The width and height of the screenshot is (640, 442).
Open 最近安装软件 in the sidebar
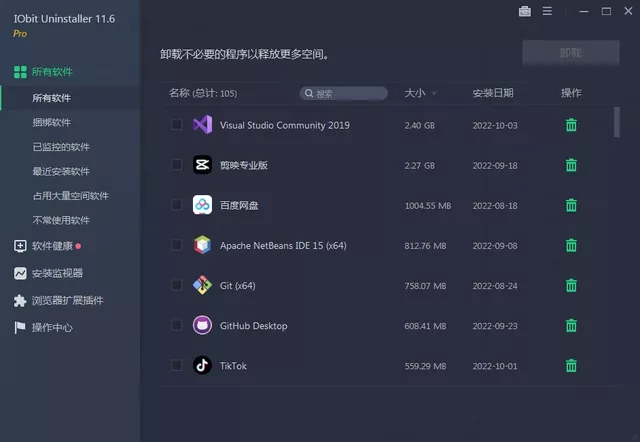pos(61,171)
